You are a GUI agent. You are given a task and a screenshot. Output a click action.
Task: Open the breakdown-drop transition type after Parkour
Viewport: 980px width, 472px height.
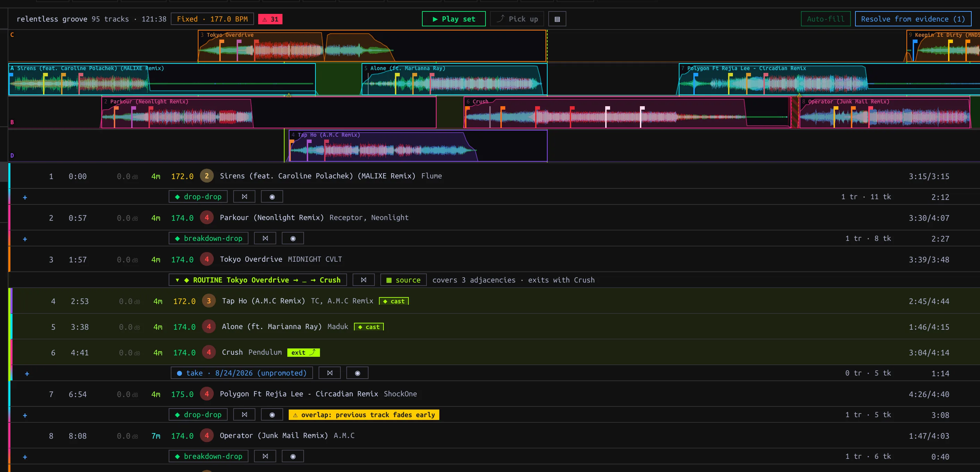point(209,238)
